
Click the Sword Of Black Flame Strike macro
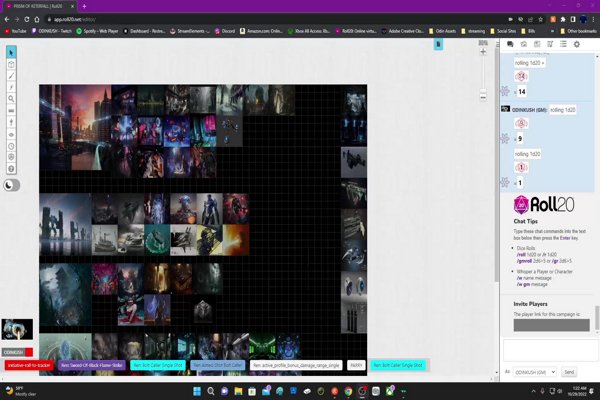coord(91,365)
